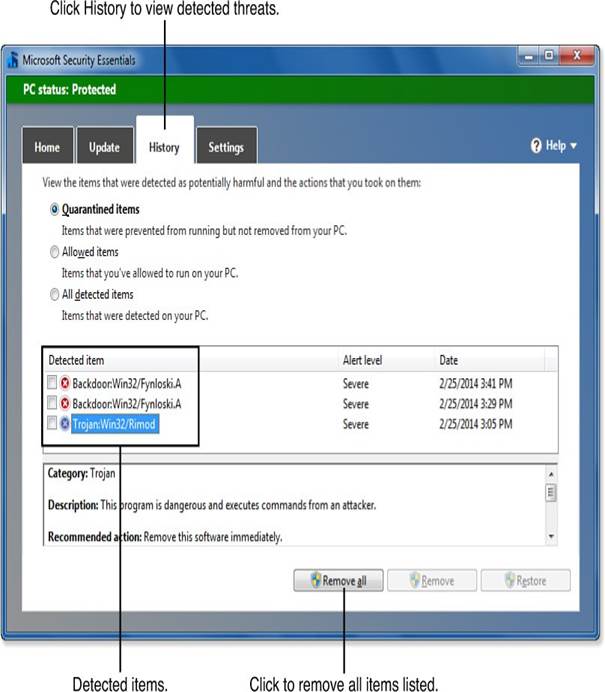
Task: Click the date 2/25/2014 3:05 PM
Action: [476, 424]
